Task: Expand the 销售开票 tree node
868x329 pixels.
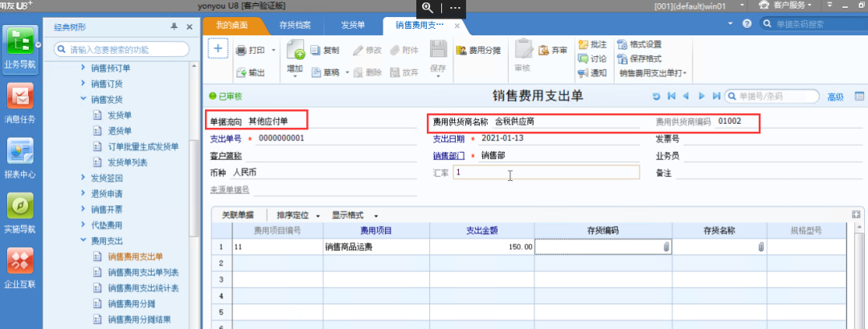Action: 83,209
